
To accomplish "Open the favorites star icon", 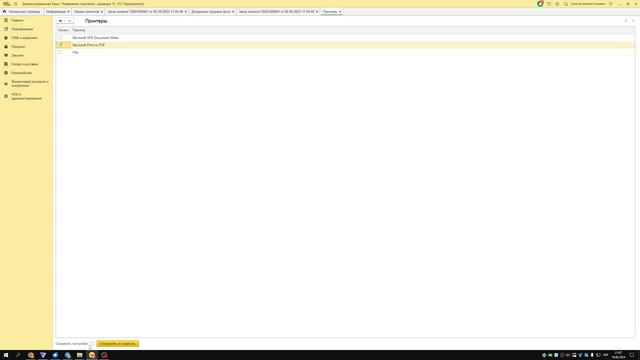I will [x=557, y=4].
